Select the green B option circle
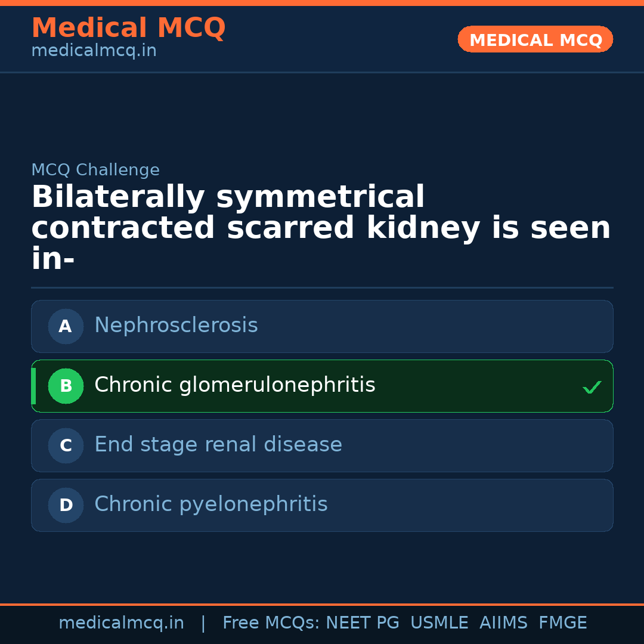The height and width of the screenshot is (644, 644). (66, 386)
